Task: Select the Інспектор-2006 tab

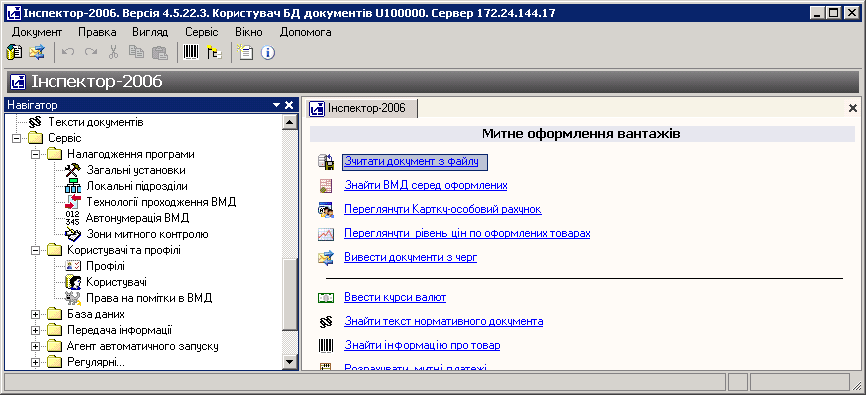Action: 362,108
